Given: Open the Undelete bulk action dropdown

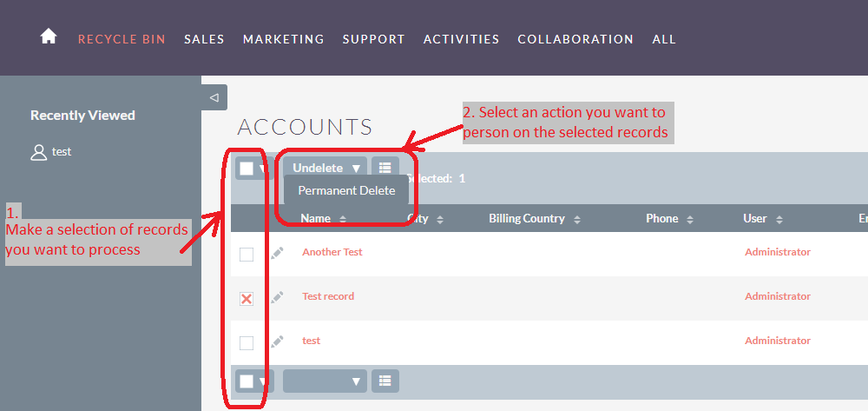Looking at the screenshot, I should (325, 168).
